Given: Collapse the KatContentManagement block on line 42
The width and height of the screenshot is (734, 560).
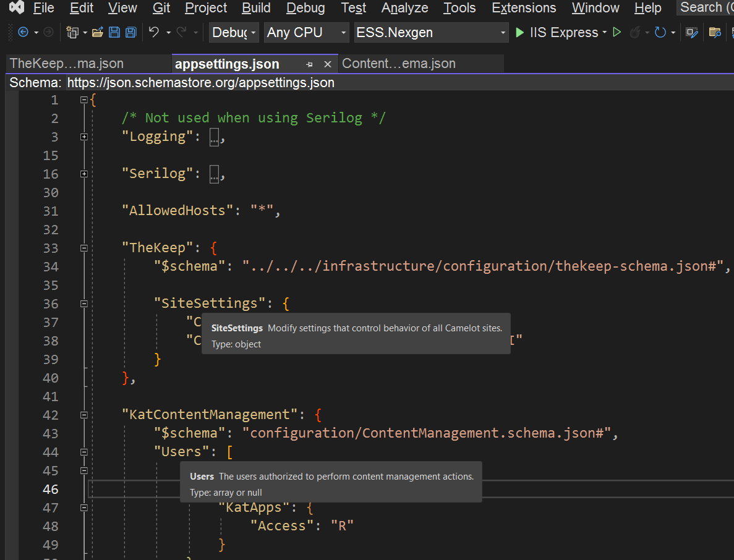Looking at the screenshot, I should [84, 415].
